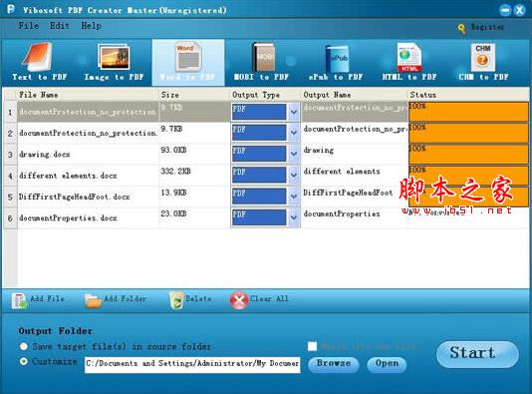Click output name 'drawing'
This screenshot has height=394, width=532.
click(x=319, y=151)
